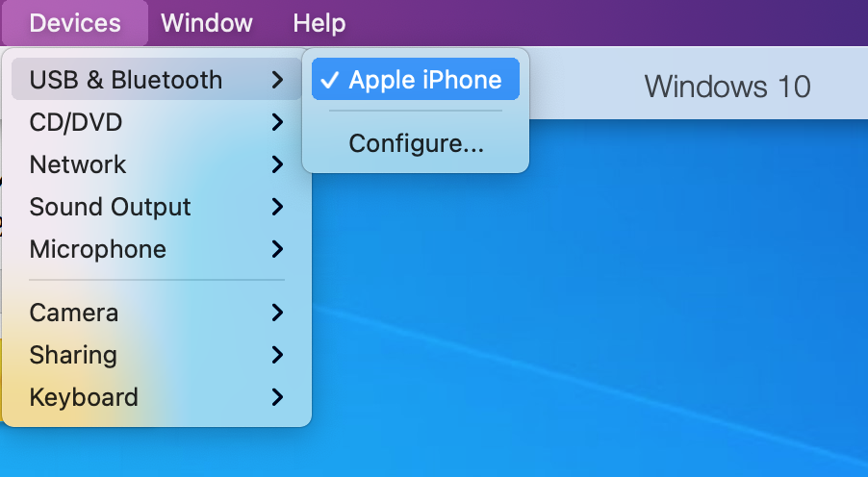Uncheck the Apple iPhone device
Viewport: 868px width, 477px height.
click(424, 80)
